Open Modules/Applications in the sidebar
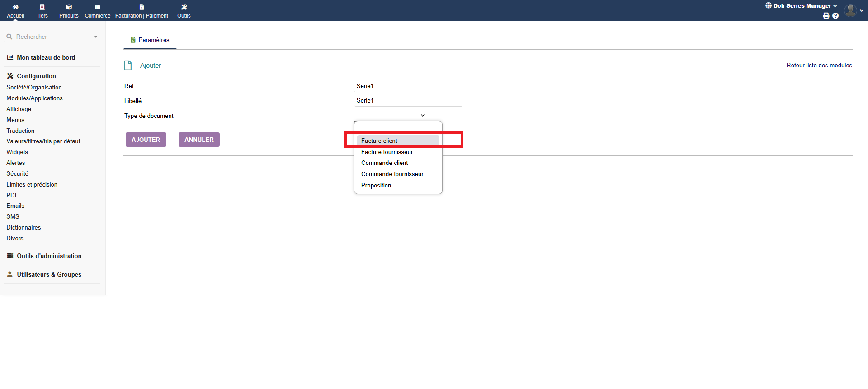 tap(34, 98)
